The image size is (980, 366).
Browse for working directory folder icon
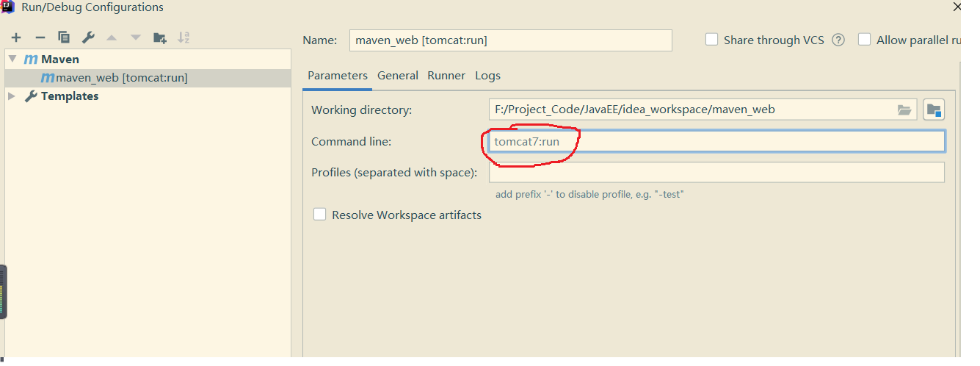point(904,110)
